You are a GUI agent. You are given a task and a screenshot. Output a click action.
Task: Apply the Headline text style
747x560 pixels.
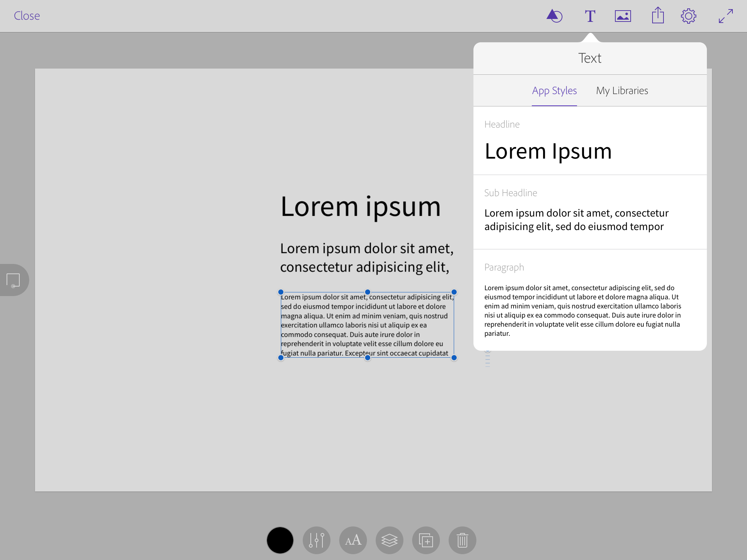590,146
